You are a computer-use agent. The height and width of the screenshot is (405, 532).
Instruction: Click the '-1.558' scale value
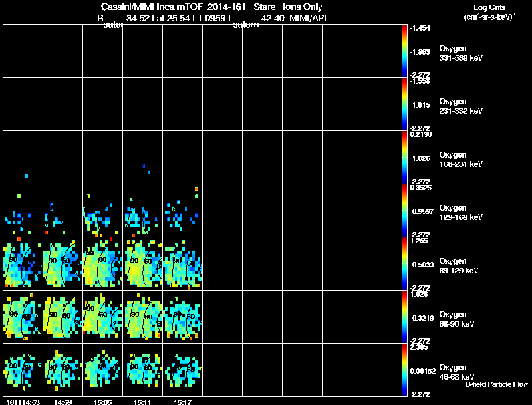tap(420, 81)
